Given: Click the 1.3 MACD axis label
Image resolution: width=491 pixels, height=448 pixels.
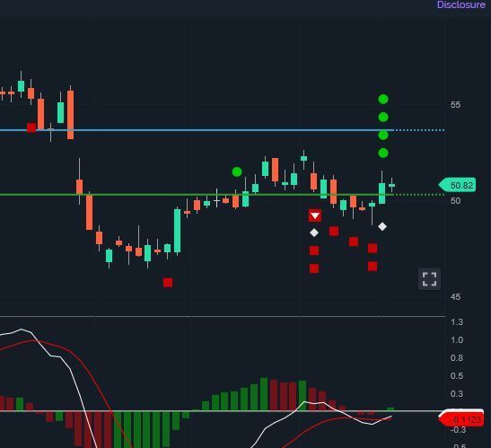Looking at the screenshot, I should tap(457, 321).
